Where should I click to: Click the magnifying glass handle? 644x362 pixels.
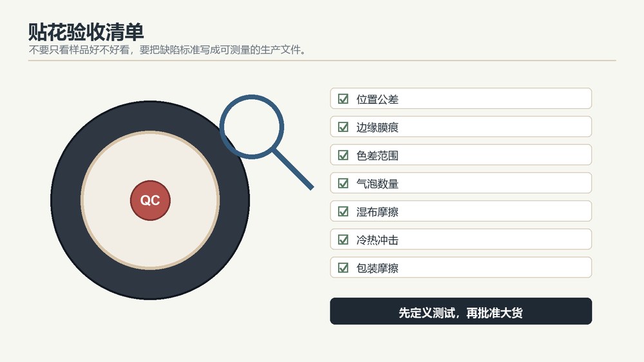tap(294, 169)
